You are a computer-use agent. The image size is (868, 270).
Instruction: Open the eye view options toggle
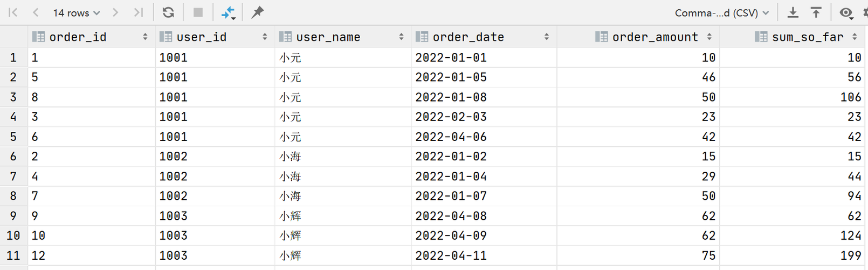(846, 13)
